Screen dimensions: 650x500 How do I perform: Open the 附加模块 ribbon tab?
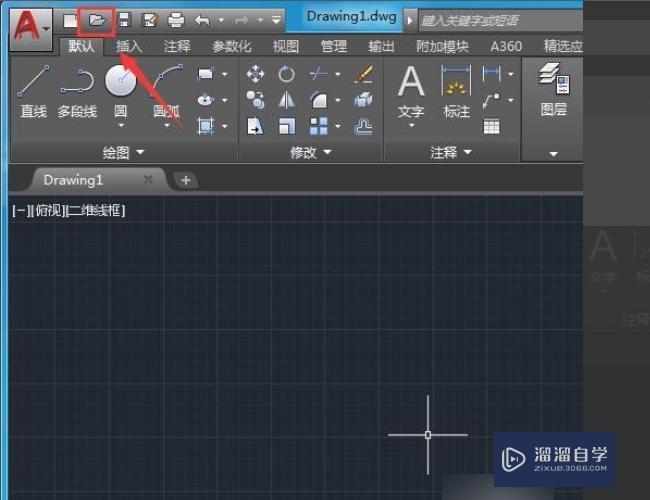tap(442, 46)
